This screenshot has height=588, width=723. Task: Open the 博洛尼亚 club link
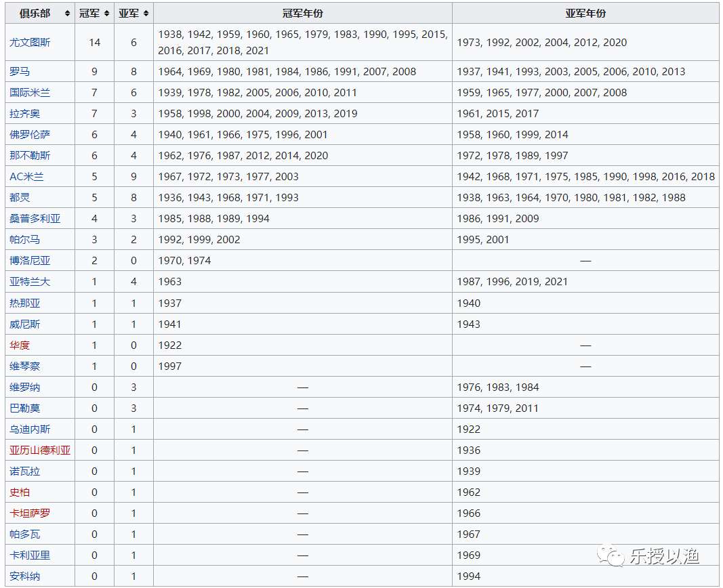pyautogui.click(x=30, y=261)
